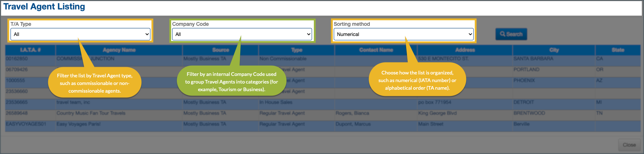This screenshot has height=154, width=644.
Task: Click the Contact Name column header
Action: point(376,50)
